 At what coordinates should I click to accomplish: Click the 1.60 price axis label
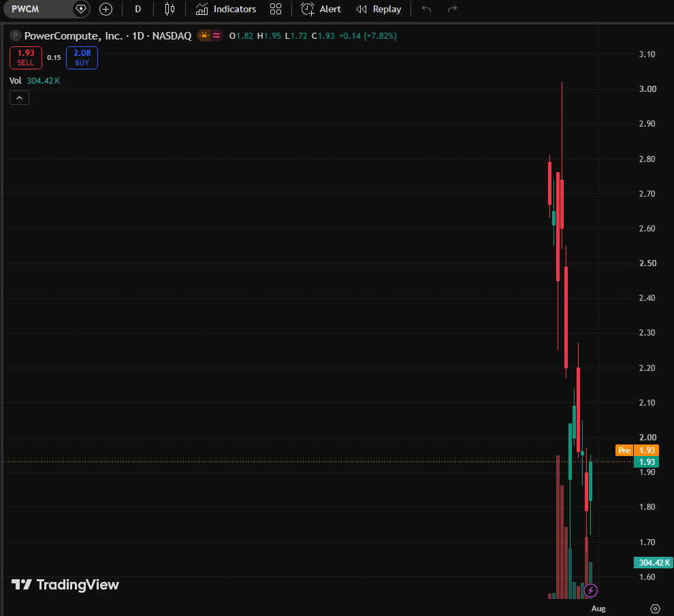coord(647,577)
